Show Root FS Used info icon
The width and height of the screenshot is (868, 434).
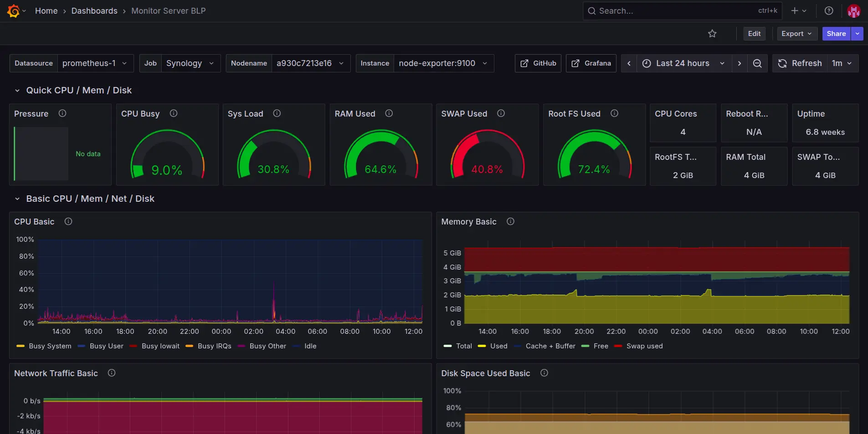click(615, 113)
